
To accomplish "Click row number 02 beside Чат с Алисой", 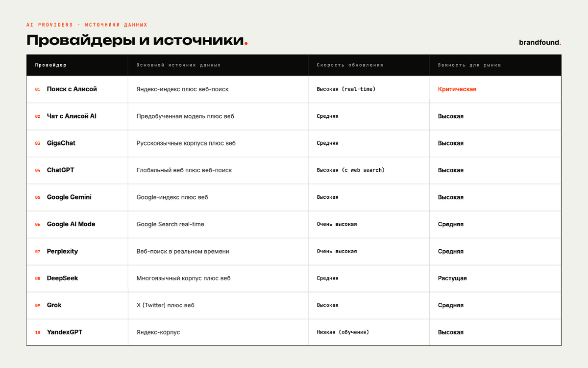I will click(37, 117).
